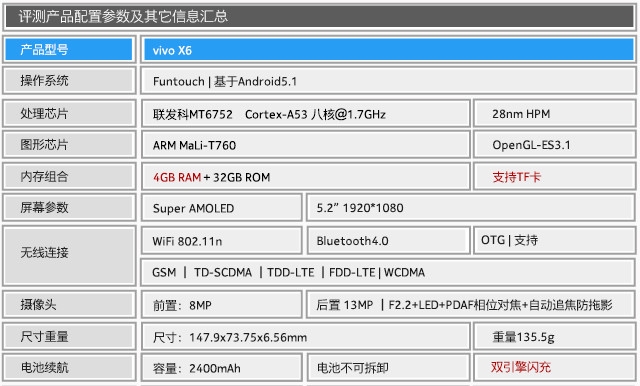640x386 pixels.
Task: Select the 屏幕参数 row label
Action: tap(69, 207)
